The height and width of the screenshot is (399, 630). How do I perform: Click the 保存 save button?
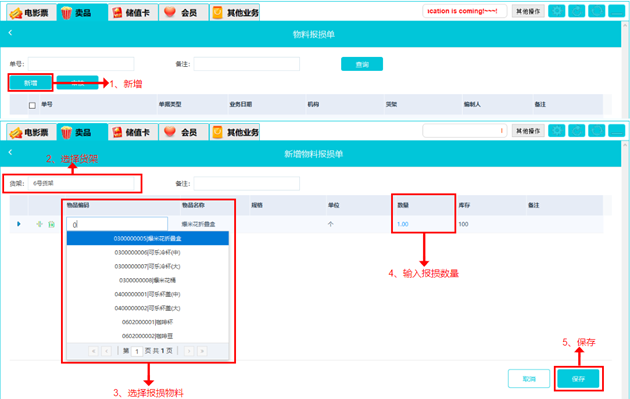578,379
